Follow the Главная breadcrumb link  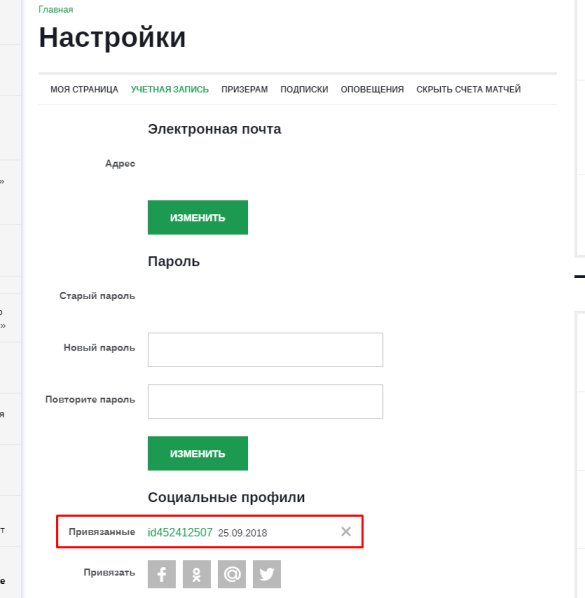(x=56, y=10)
